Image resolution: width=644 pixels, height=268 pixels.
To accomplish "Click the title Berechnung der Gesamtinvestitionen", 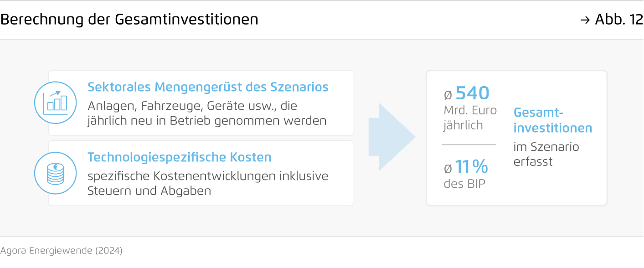I will point(129,20).
